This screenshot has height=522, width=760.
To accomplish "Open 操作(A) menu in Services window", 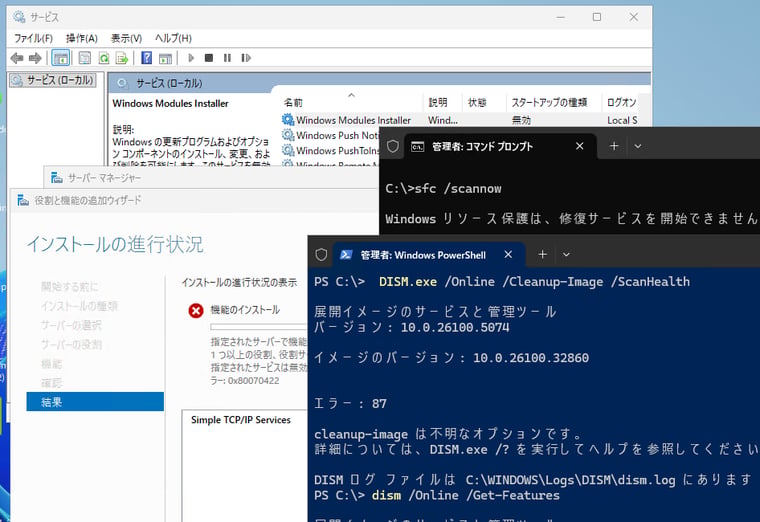I will 82,38.
